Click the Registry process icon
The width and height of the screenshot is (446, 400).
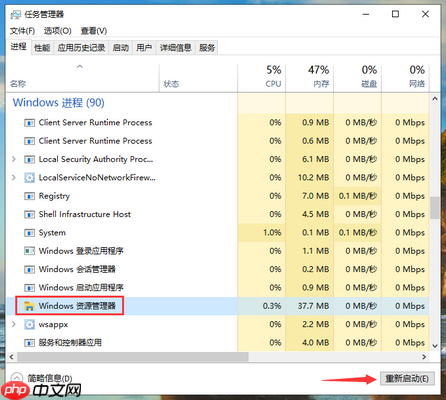[x=29, y=196]
